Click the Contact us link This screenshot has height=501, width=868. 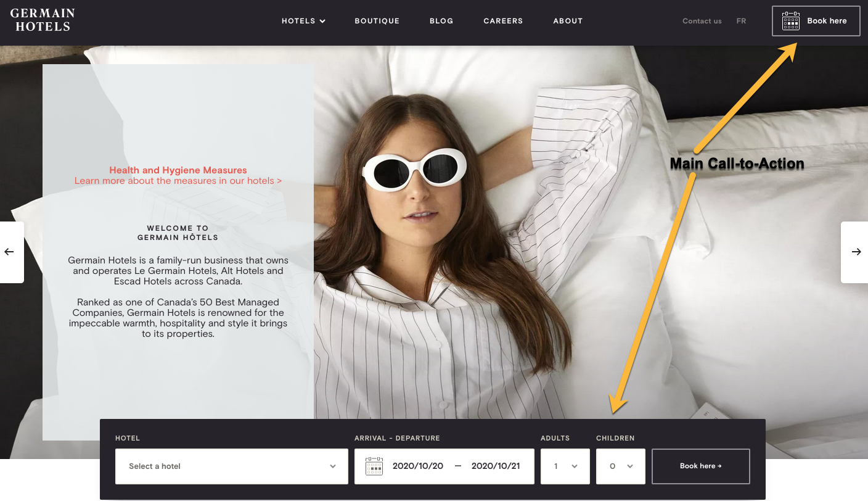click(x=702, y=21)
